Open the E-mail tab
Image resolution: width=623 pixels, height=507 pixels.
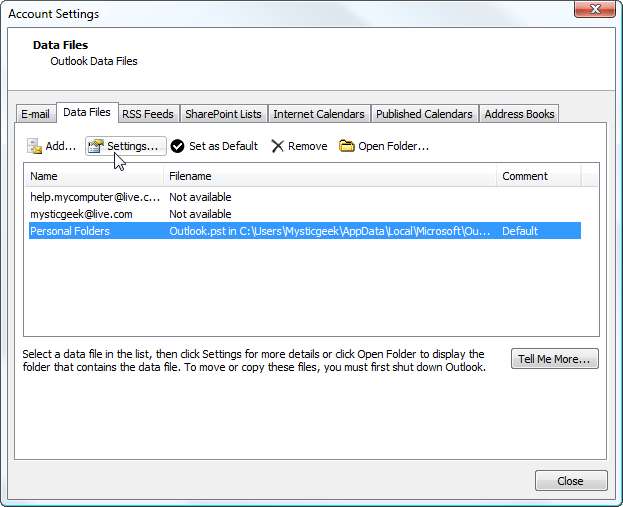(x=35, y=114)
